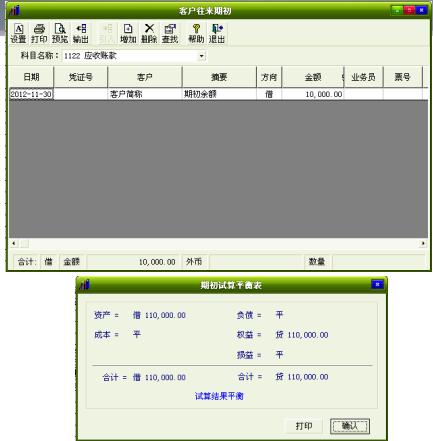This screenshot has width=433, height=441.
Task: Click the 外币 label in footer
Action: coord(194,262)
